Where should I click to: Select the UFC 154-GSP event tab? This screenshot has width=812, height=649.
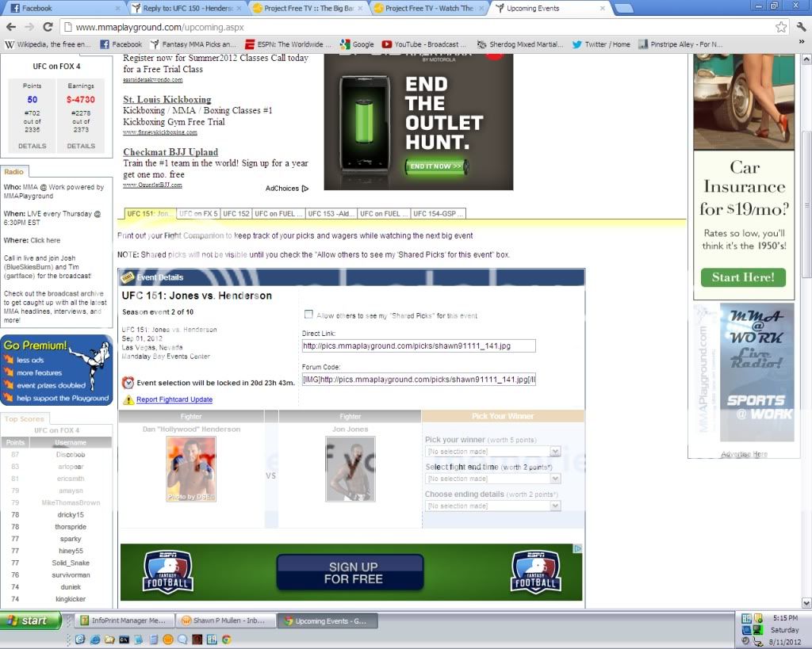click(438, 214)
